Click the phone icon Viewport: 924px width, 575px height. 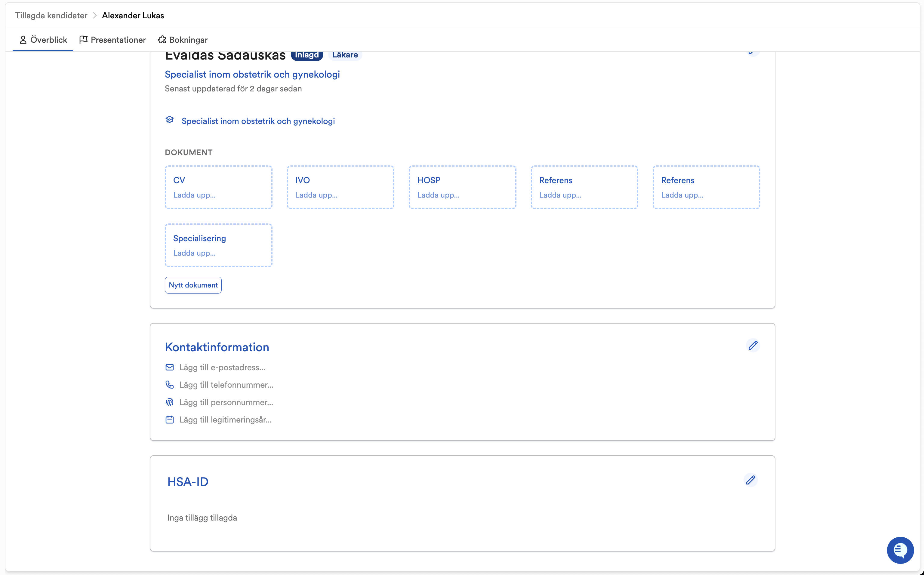(170, 385)
